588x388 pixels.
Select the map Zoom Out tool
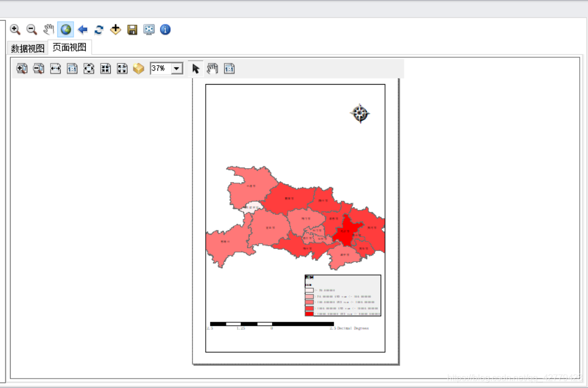pyautogui.click(x=32, y=30)
